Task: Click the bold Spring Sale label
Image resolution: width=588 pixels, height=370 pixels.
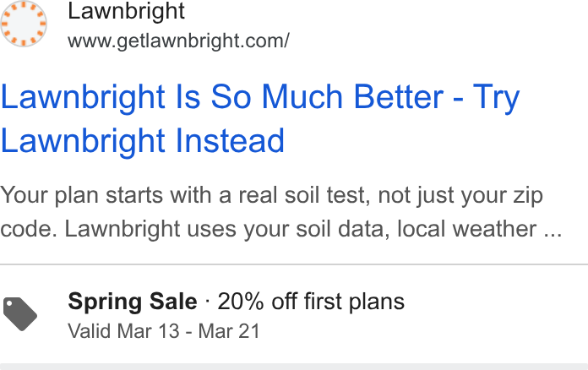Action: tap(133, 302)
